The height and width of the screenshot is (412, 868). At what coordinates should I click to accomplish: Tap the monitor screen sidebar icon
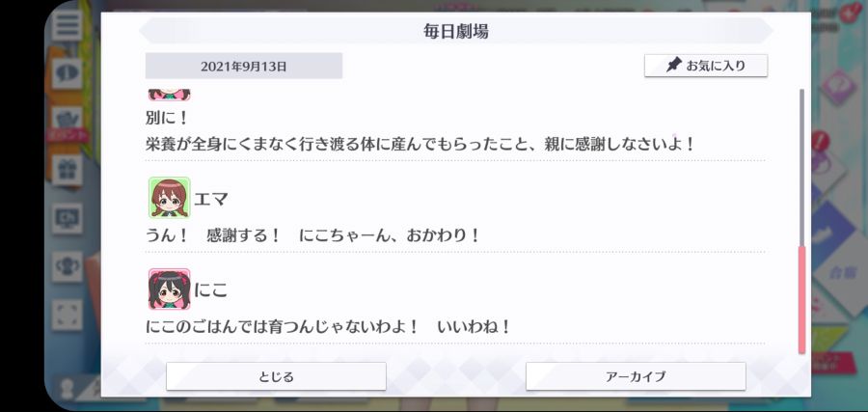coord(67,218)
